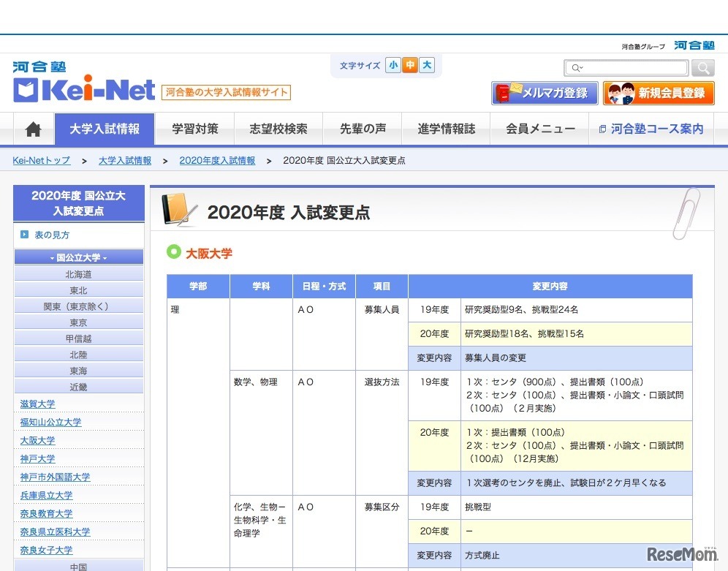This screenshot has height=571, width=728.
Task: Click the 新規会員登録 banner button
Action: (x=659, y=93)
